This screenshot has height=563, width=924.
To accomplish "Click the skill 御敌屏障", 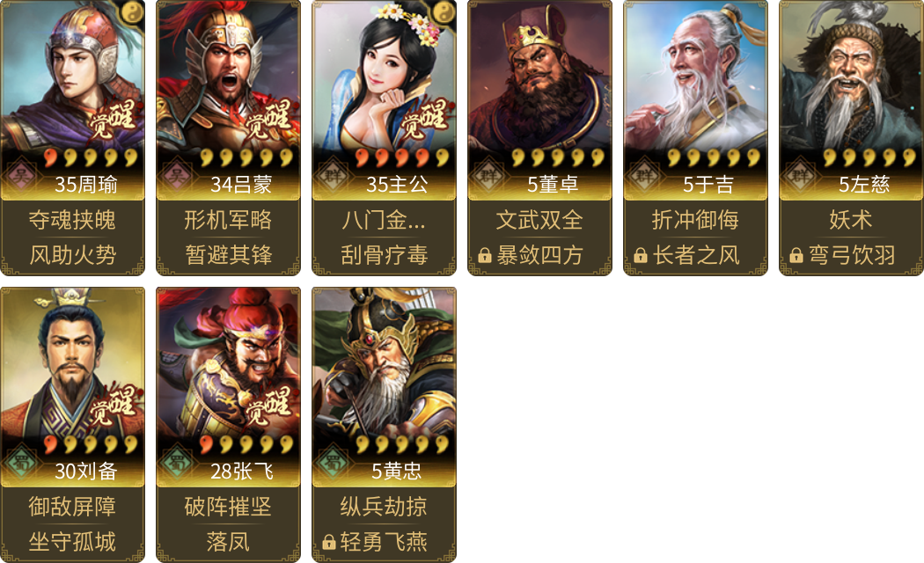I will click(x=72, y=507).
